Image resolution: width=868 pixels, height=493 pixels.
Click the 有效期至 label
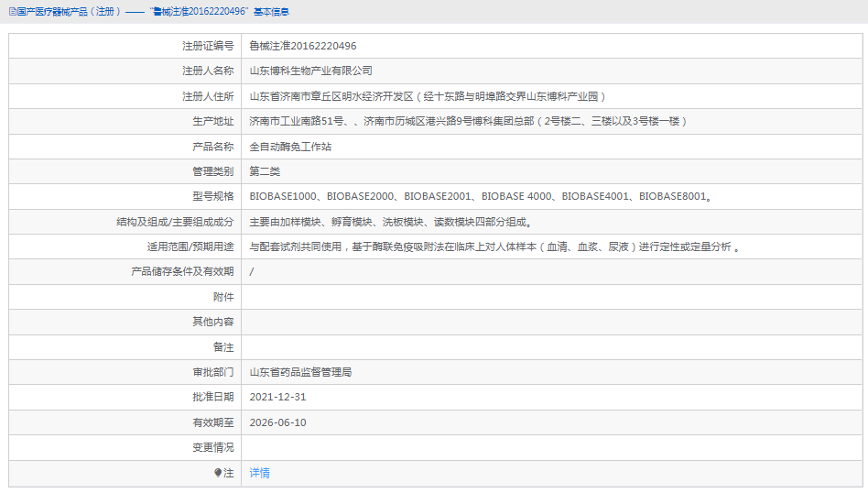[x=213, y=422]
